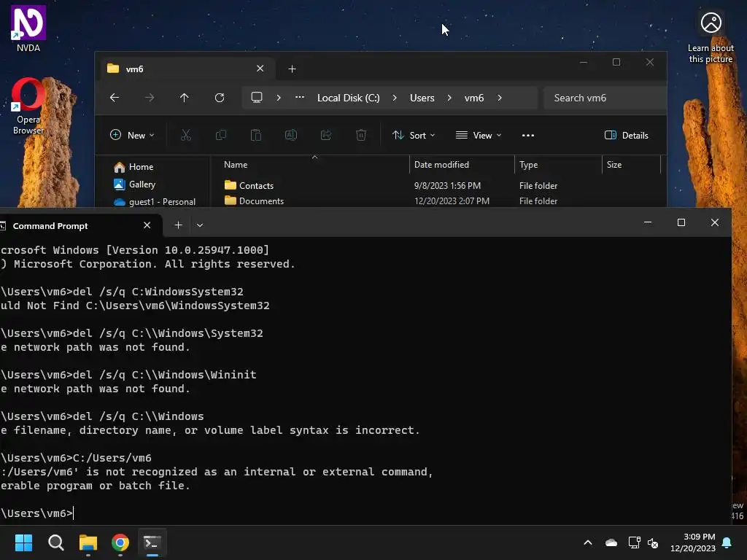Sort by the Size column header
This screenshot has width=747, height=560.
tap(632, 165)
